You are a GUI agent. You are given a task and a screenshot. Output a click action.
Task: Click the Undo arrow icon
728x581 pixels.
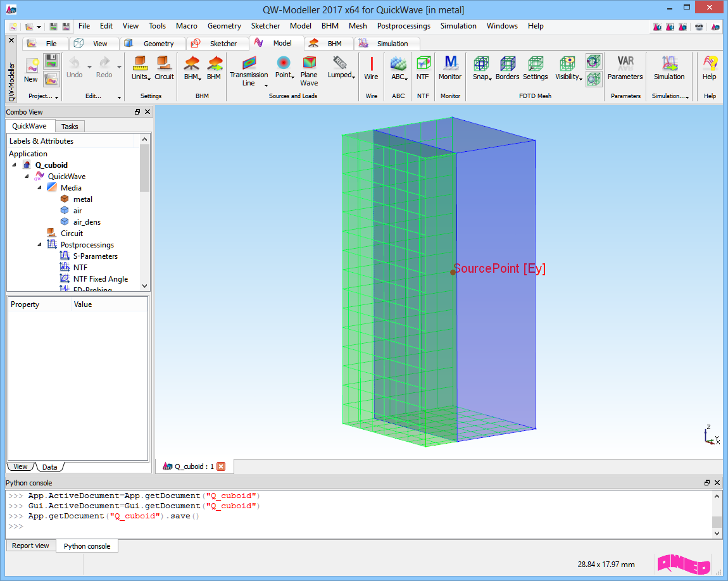[74, 62]
